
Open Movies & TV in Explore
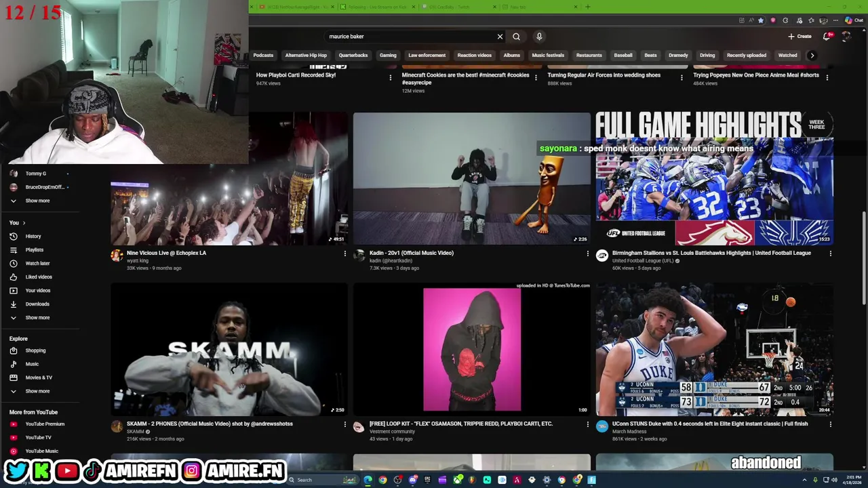pos(38,378)
